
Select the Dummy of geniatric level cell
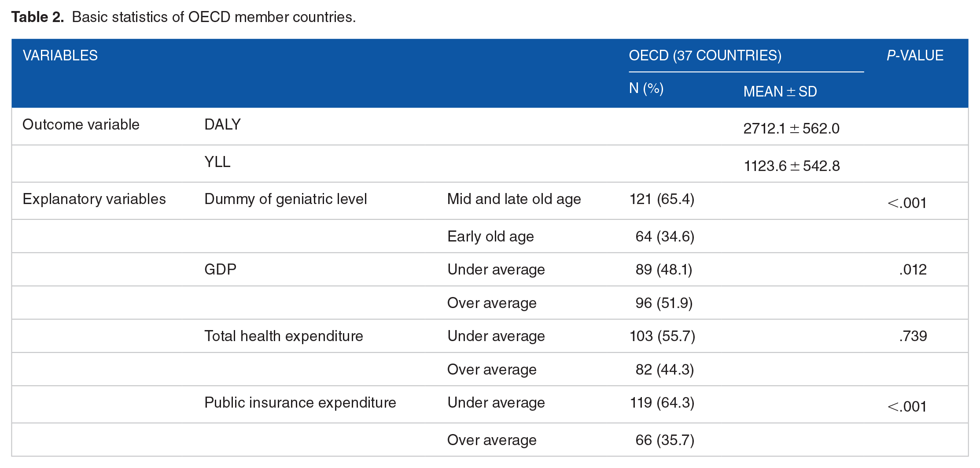pyautogui.click(x=286, y=199)
